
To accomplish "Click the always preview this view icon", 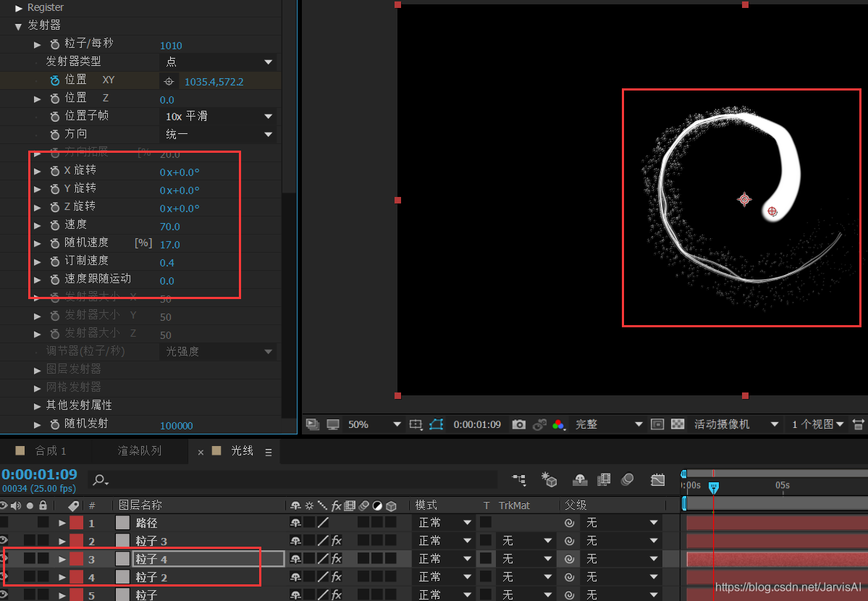I will tap(312, 424).
